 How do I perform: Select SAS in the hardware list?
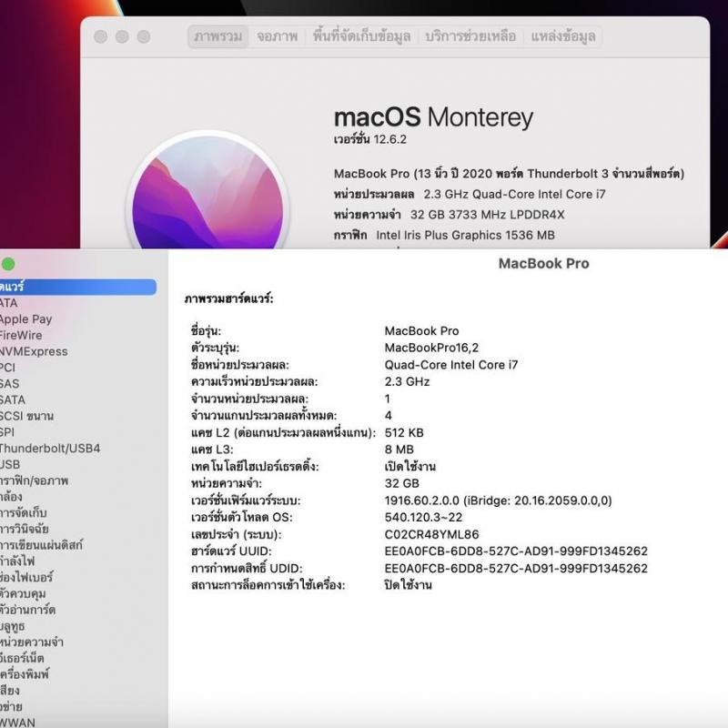click(x=10, y=384)
